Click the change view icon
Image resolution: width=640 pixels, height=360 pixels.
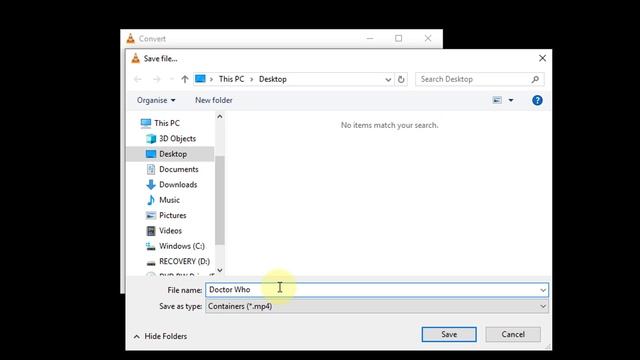tap(497, 100)
